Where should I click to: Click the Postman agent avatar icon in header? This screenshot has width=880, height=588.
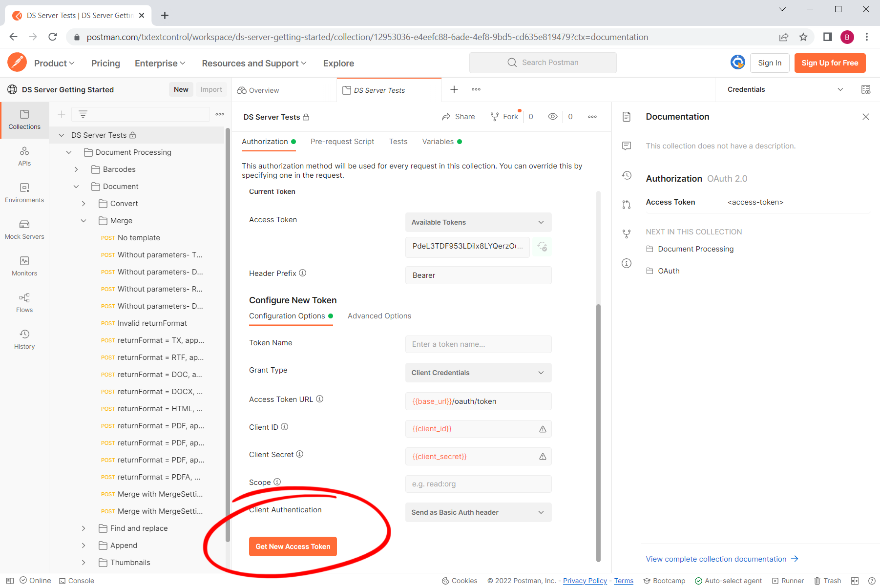coord(737,63)
